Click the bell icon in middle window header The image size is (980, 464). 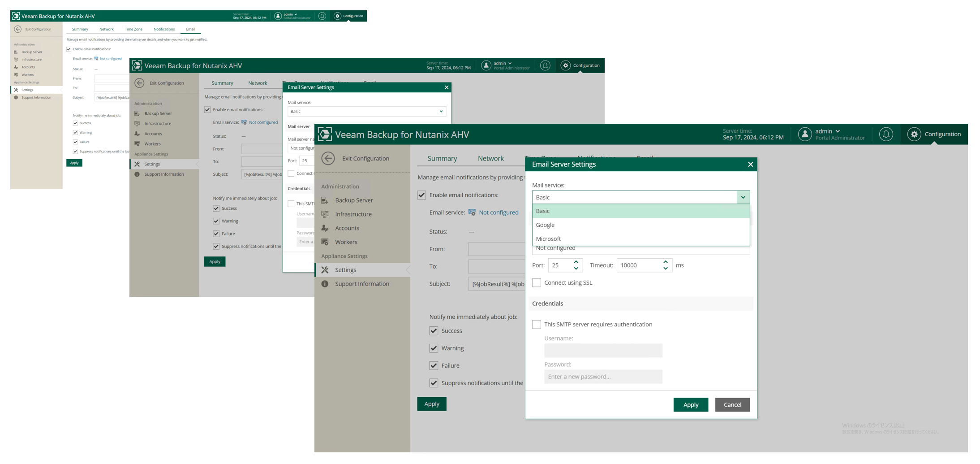click(x=545, y=65)
